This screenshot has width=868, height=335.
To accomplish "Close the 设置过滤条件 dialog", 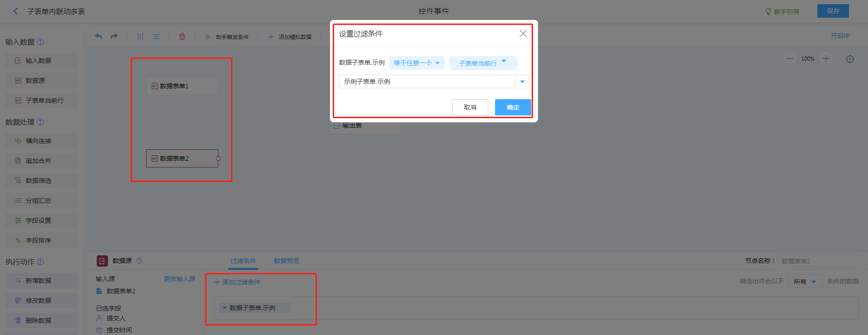I will pyautogui.click(x=523, y=33).
